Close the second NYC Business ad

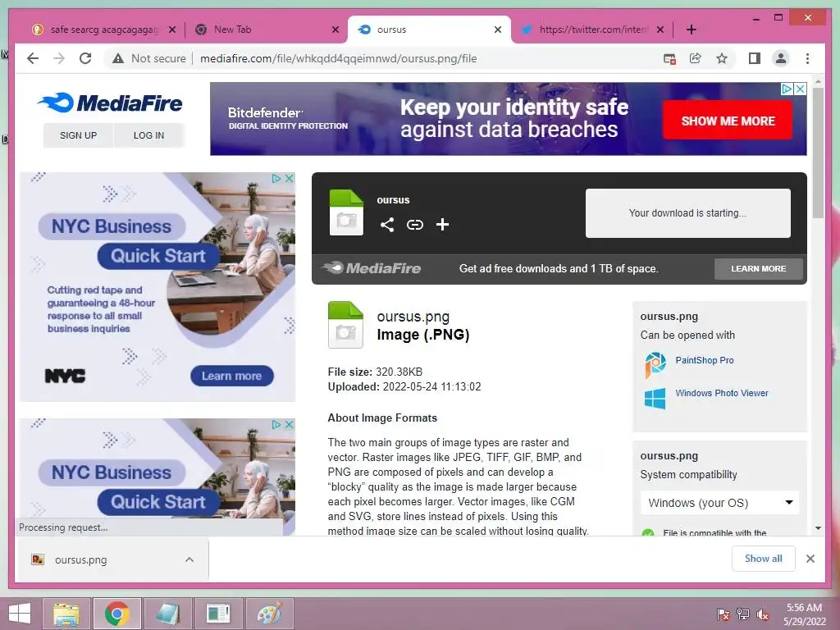(290, 424)
